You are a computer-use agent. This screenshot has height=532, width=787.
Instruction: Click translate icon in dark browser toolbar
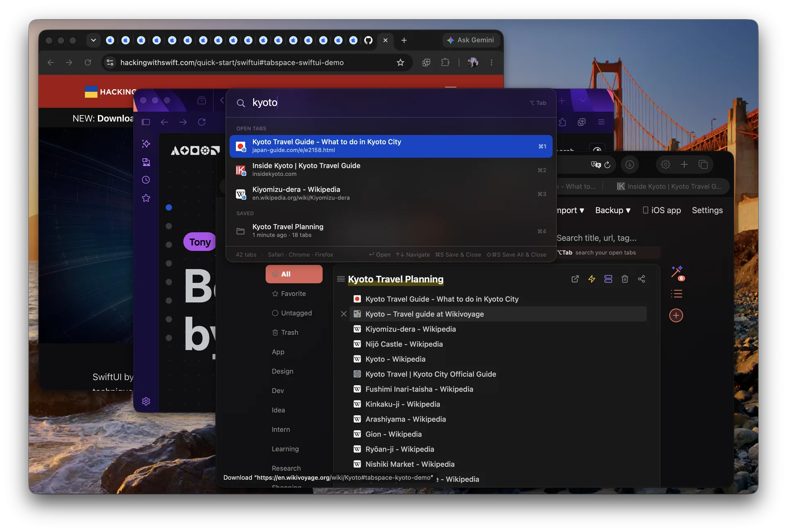[596, 164]
